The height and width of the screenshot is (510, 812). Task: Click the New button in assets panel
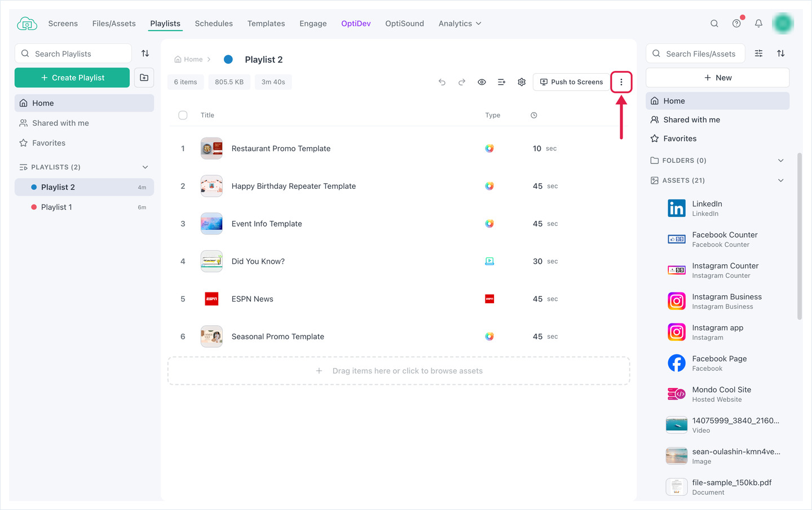[x=717, y=78]
